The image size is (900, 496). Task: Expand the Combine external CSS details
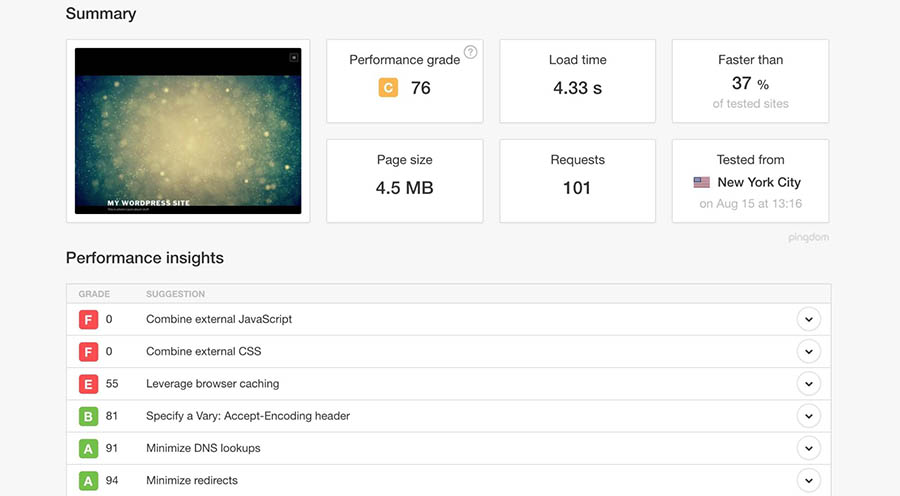(808, 352)
